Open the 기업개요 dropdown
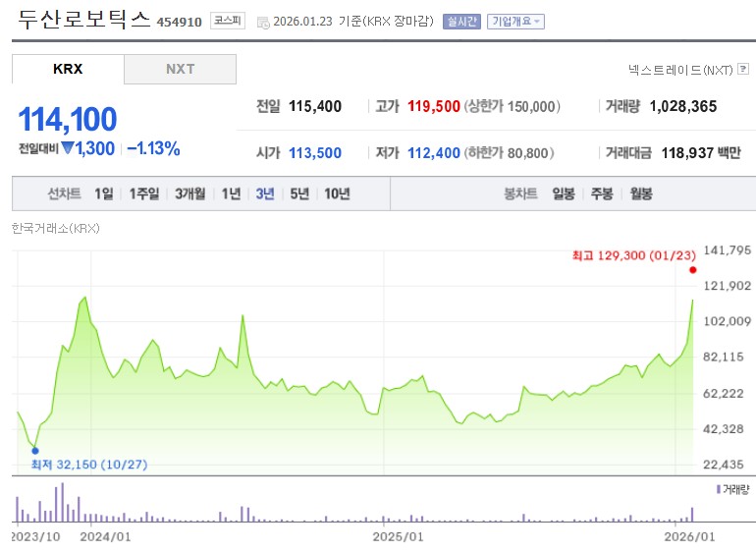756x551 pixels. coord(515,22)
